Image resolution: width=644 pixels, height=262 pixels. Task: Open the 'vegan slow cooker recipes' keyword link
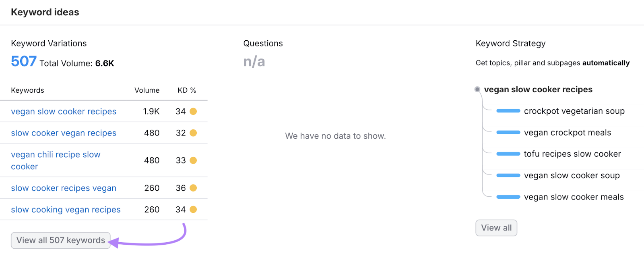(64, 112)
